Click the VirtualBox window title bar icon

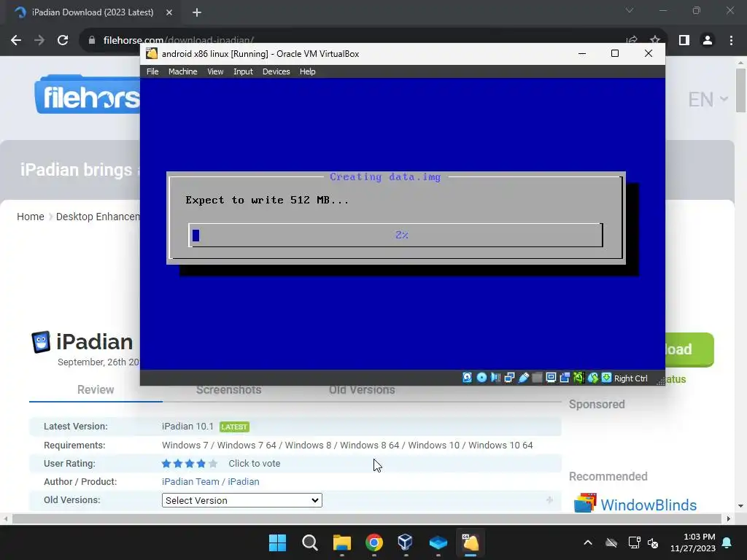pos(152,53)
